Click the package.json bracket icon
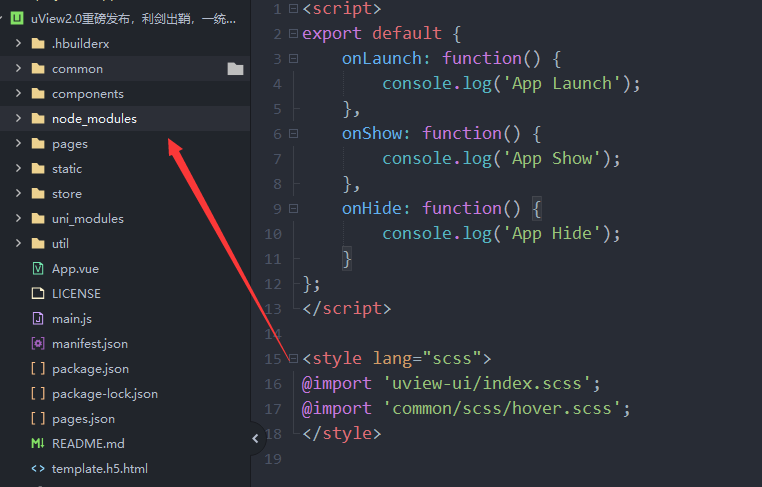The height and width of the screenshot is (487, 762). coord(38,369)
